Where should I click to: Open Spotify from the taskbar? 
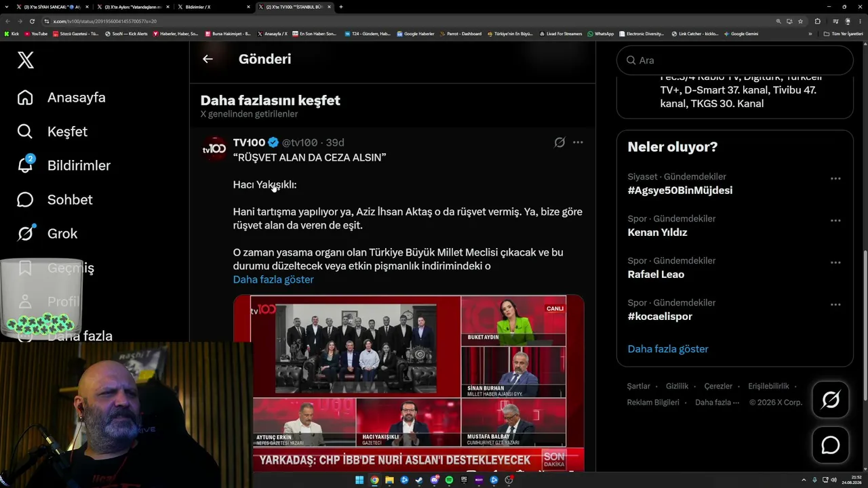coord(449,481)
